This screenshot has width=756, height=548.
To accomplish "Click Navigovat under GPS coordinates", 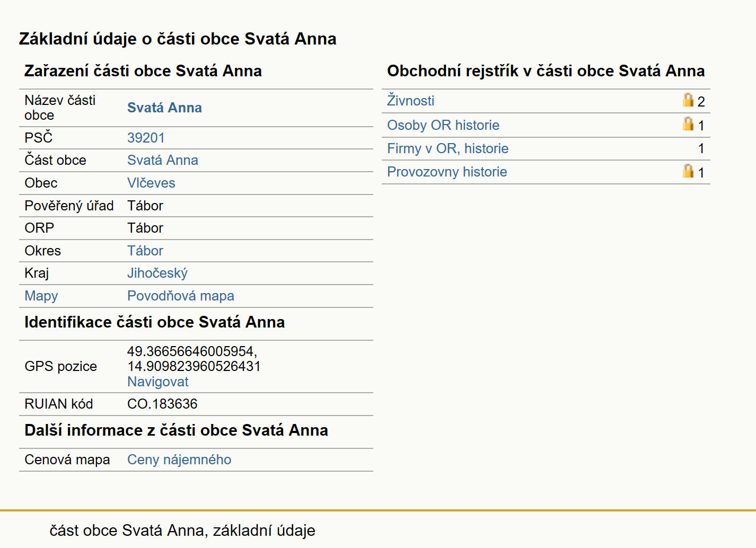I will [158, 382].
